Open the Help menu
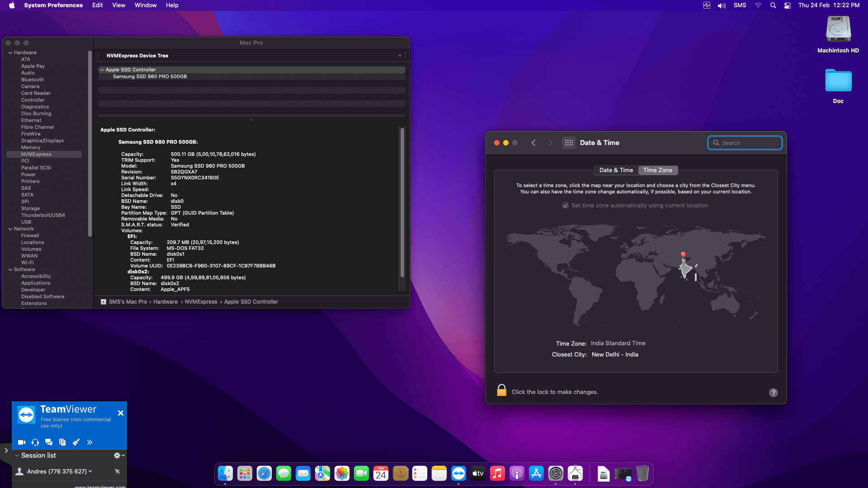 click(172, 5)
